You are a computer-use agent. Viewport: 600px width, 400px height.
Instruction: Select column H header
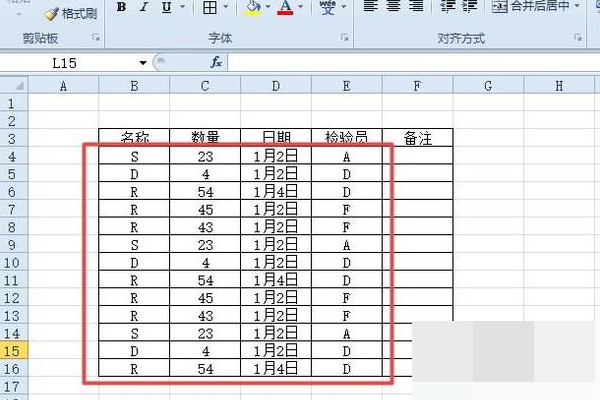pos(559,86)
